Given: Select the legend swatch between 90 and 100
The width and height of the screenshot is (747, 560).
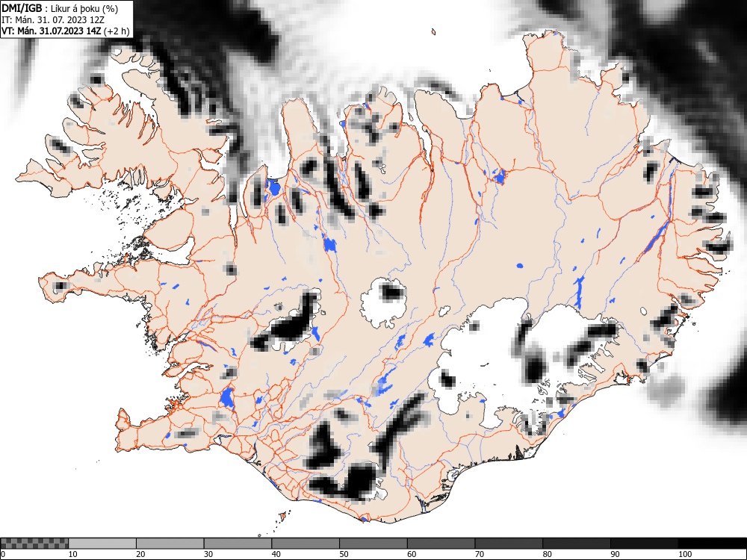Looking at the screenshot, I should (x=644, y=544).
